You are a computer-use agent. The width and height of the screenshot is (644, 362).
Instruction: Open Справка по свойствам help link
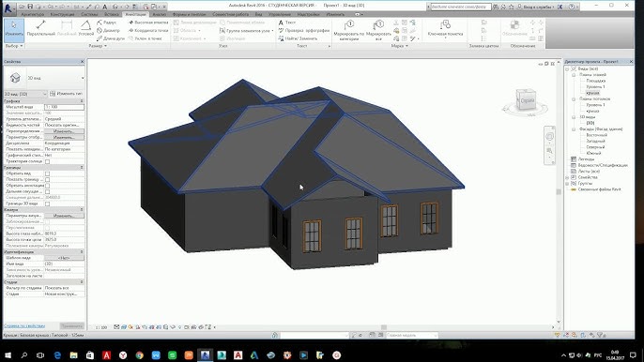pyautogui.click(x=24, y=326)
